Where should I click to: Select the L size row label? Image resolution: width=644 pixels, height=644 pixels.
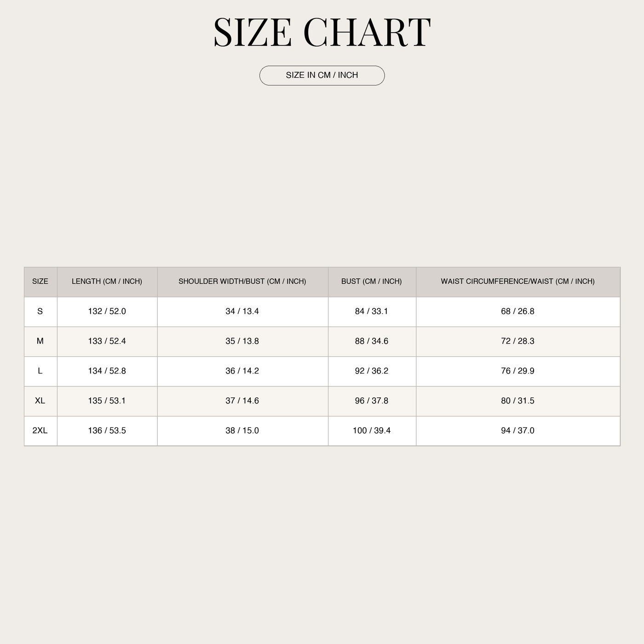(x=40, y=371)
